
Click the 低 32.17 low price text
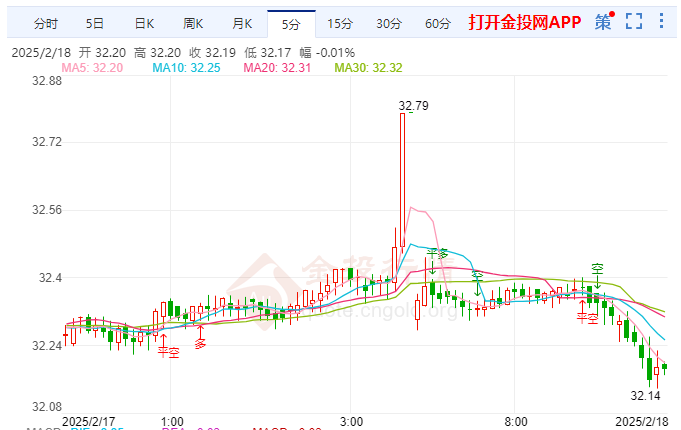(268, 53)
